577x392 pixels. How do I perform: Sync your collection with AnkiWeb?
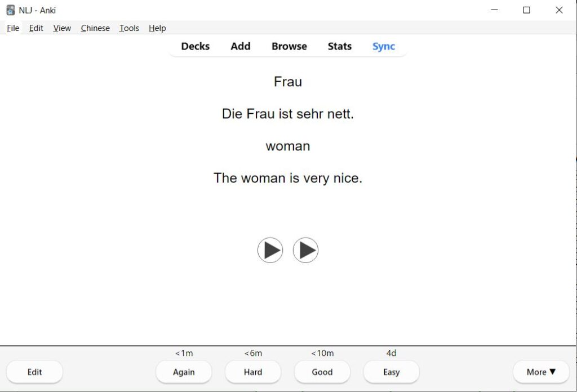pyautogui.click(x=383, y=46)
